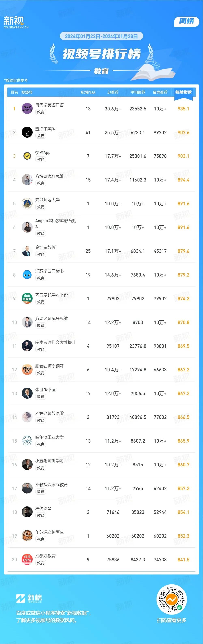Click the 最高推荐 column header
This screenshot has height=644, width=203.
click(x=160, y=92)
